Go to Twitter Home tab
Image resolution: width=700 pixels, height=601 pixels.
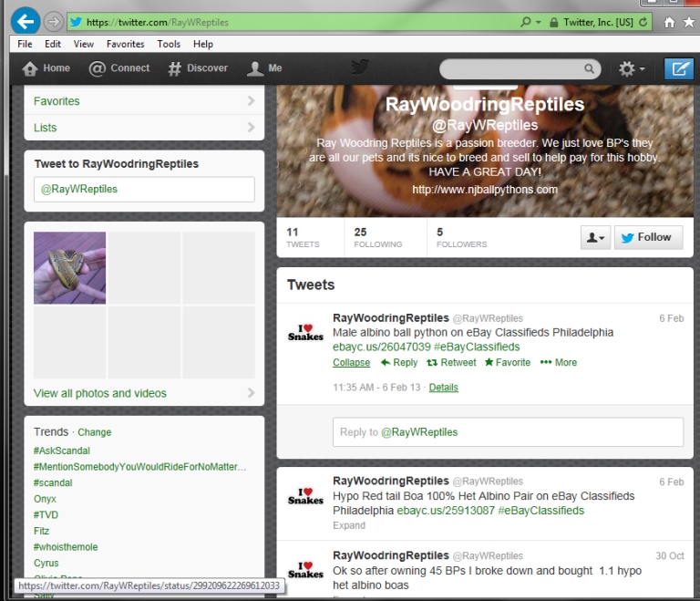(x=46, y=68)
